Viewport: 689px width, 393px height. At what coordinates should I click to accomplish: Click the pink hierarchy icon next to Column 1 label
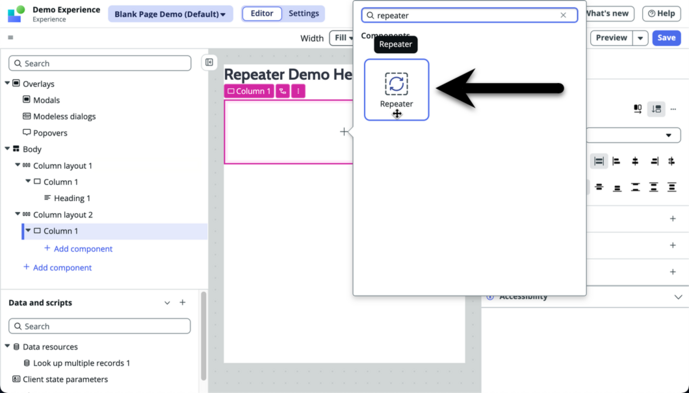point(283,91)
